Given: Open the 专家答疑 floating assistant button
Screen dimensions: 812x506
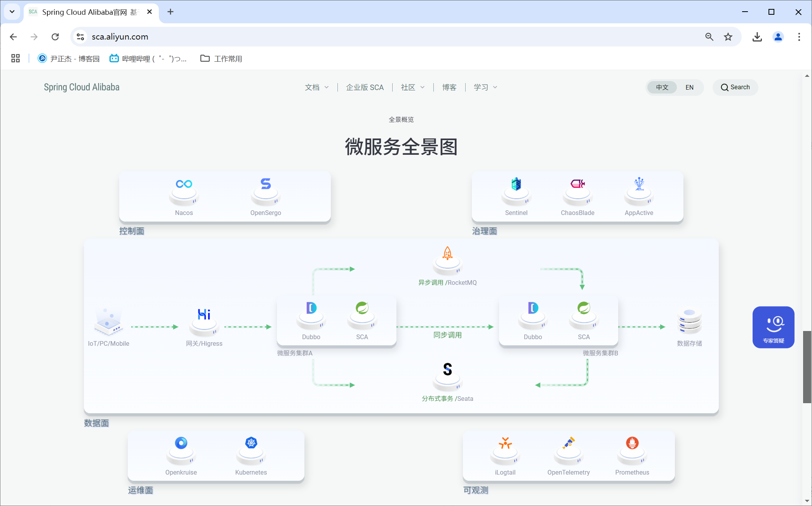Looking at the screenshot, I should 773,327.
